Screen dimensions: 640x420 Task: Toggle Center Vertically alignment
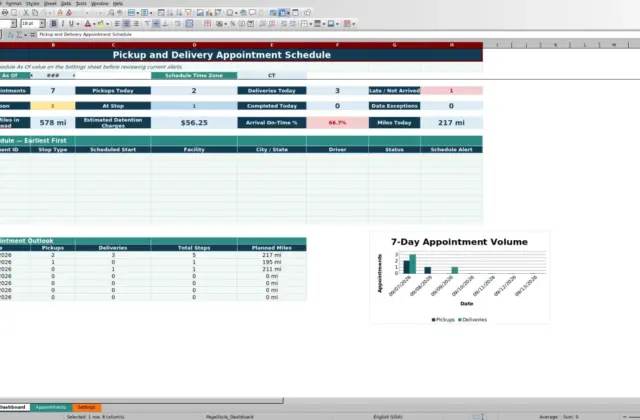pos(156,24)
